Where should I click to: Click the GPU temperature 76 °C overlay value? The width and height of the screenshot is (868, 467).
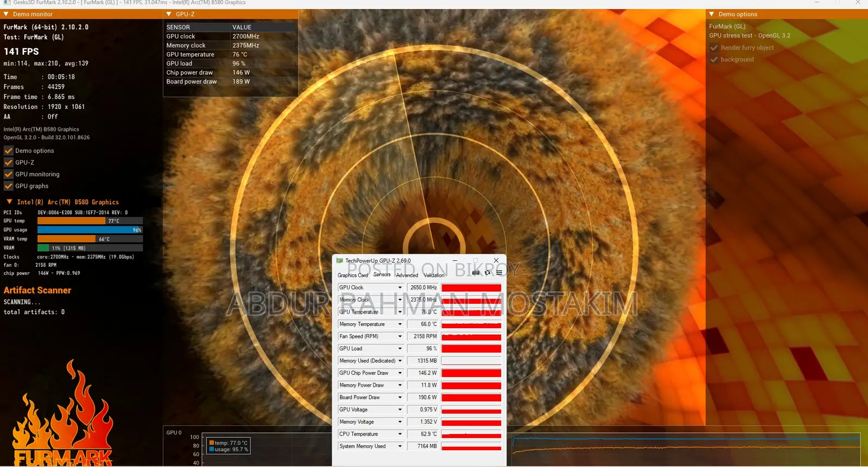pos(240,54)
